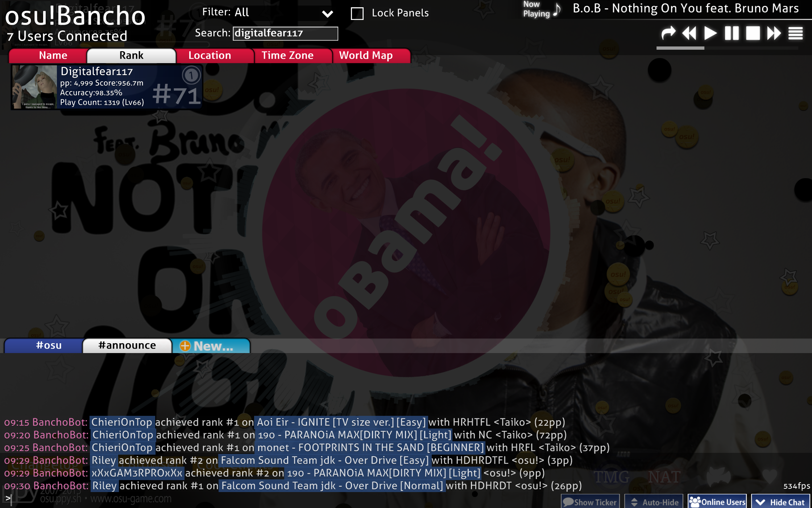Screen dimensions: 812x508
Task: Skip to next track in music player
Action: 774,33
